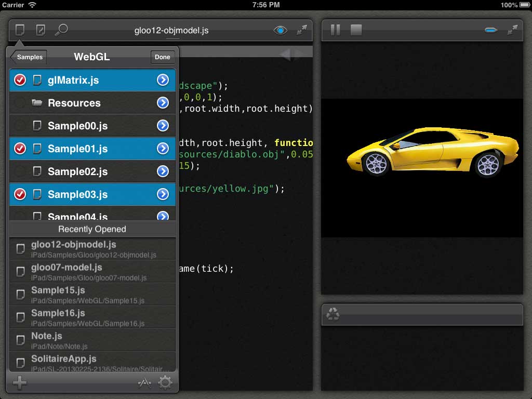Tap the gloo12-objmodel.js editor title

[x=171, y=31]
